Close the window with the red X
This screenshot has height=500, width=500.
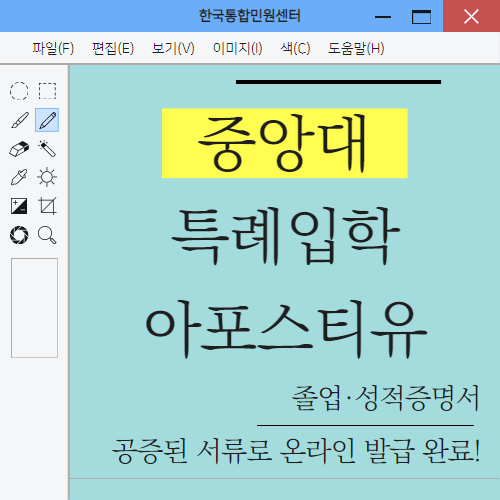tap(471, 16)
